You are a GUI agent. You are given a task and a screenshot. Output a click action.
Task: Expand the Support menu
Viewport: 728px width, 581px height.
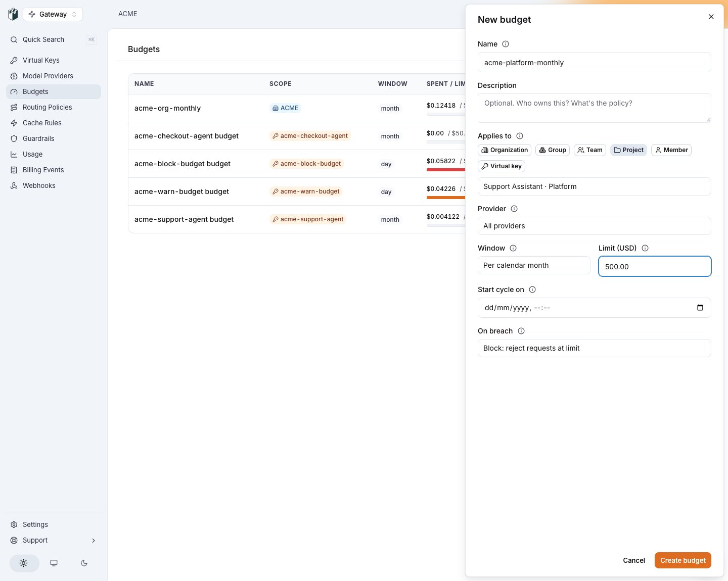click(x=54, y=540)
